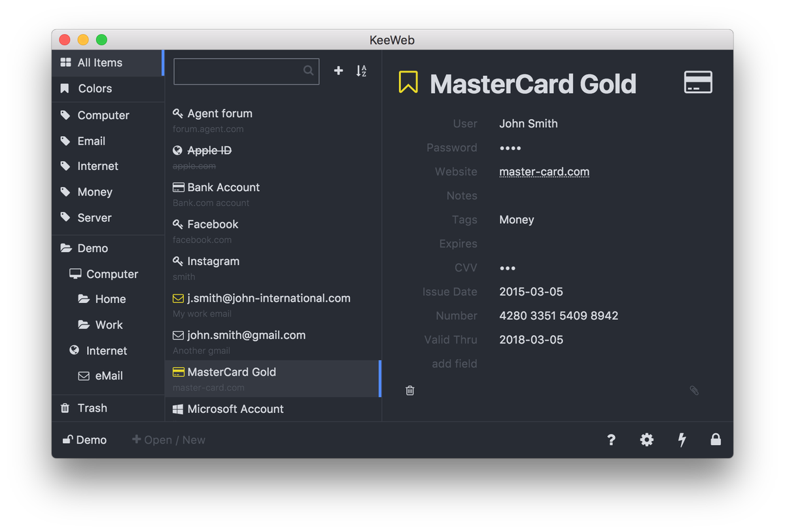Open the Colors filter in sidebar
Image resolution: width=785 pixels, height=532 pixels.
coord(108,88)
